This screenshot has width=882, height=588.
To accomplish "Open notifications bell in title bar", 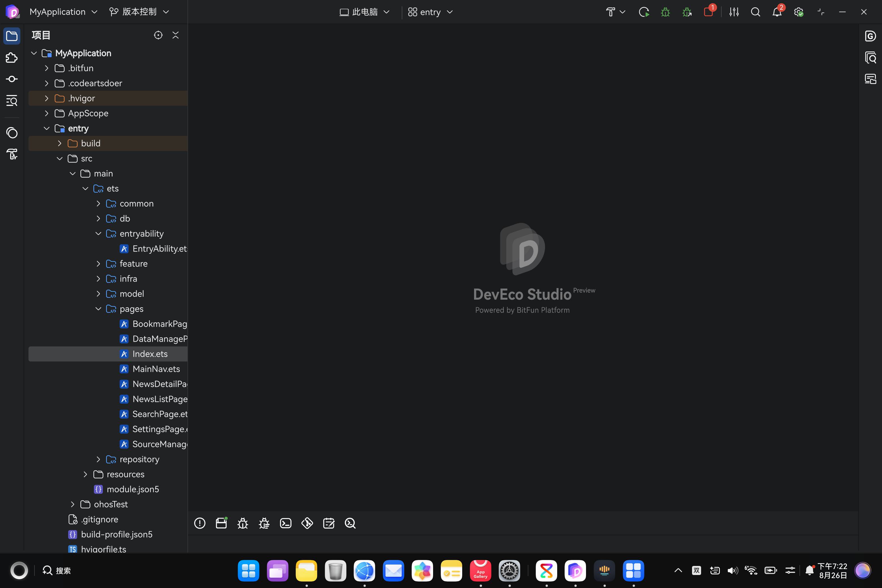I will click(x=777, y=12).
